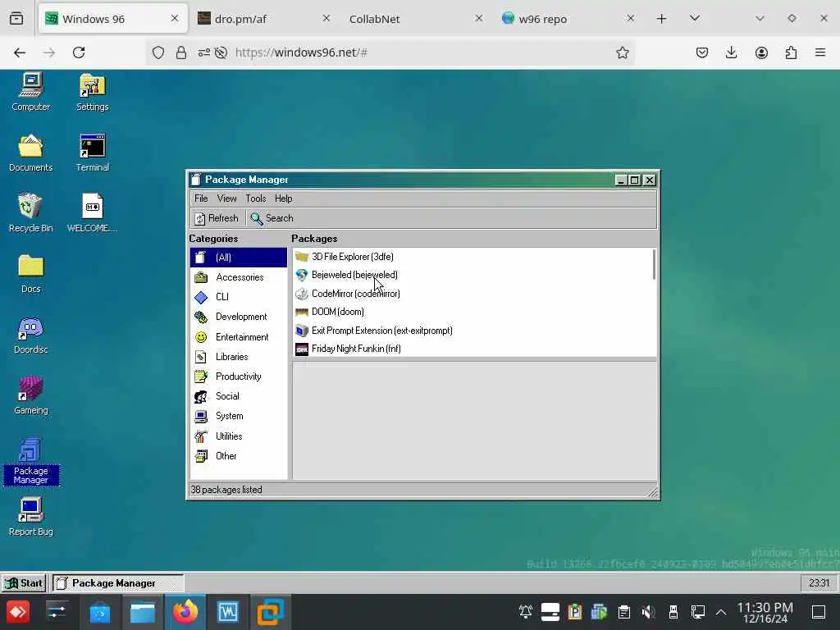Select 3D File Explorer (3dfe) package
This screenshot has height=630, width=840.
[x=472, y=257]
